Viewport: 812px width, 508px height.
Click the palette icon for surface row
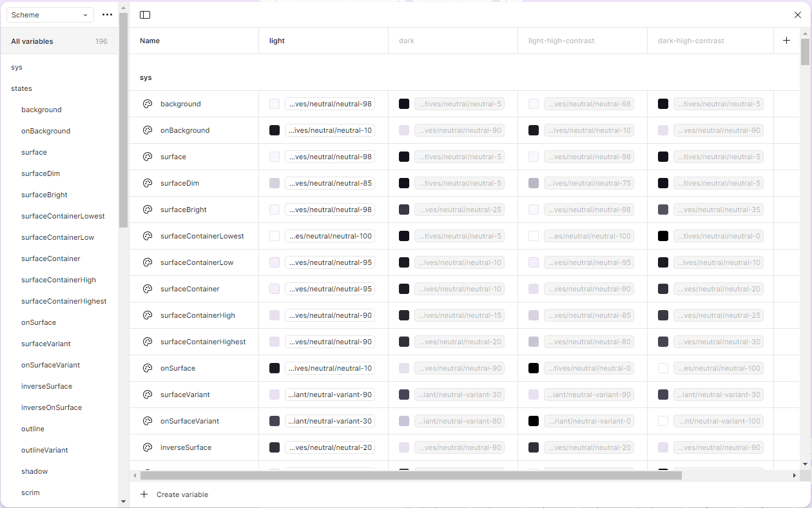147,157
